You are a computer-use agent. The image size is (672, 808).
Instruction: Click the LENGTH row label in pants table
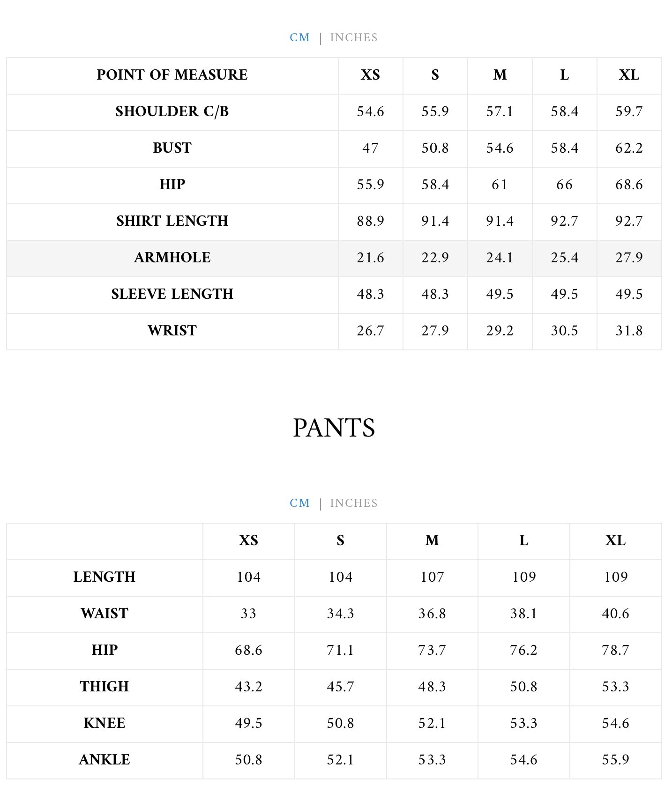105,577
